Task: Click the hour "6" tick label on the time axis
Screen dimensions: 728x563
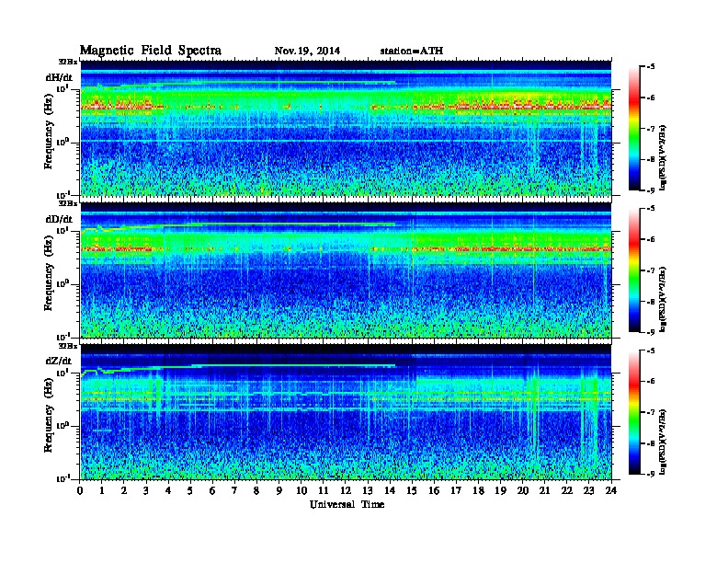Action: pos(212,490)
